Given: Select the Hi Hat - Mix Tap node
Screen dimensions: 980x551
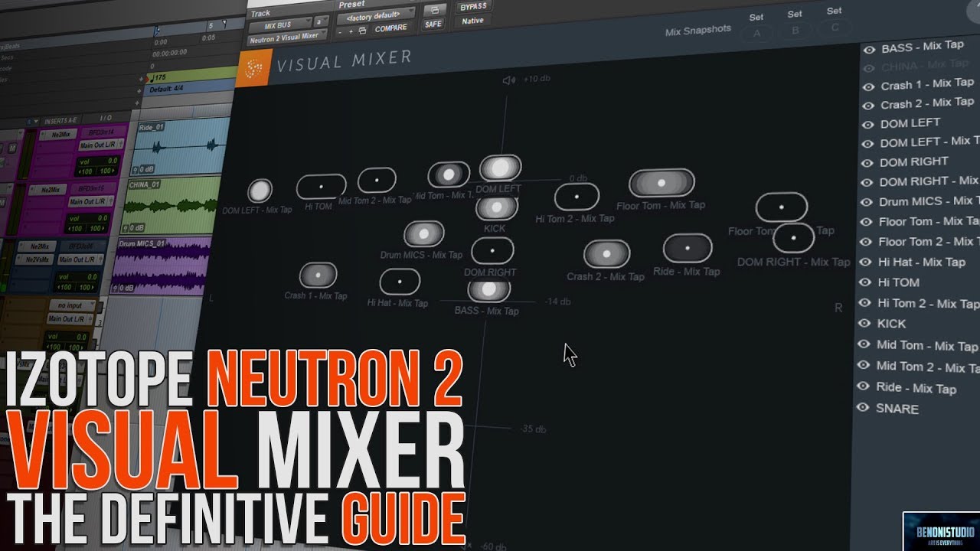Looking at the screenshot, I should pos(400,282).
